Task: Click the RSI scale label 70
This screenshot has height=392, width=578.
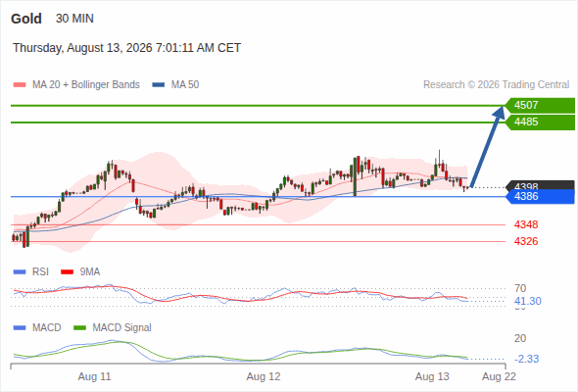Action: pyautogui.click(x=520, y=288)
